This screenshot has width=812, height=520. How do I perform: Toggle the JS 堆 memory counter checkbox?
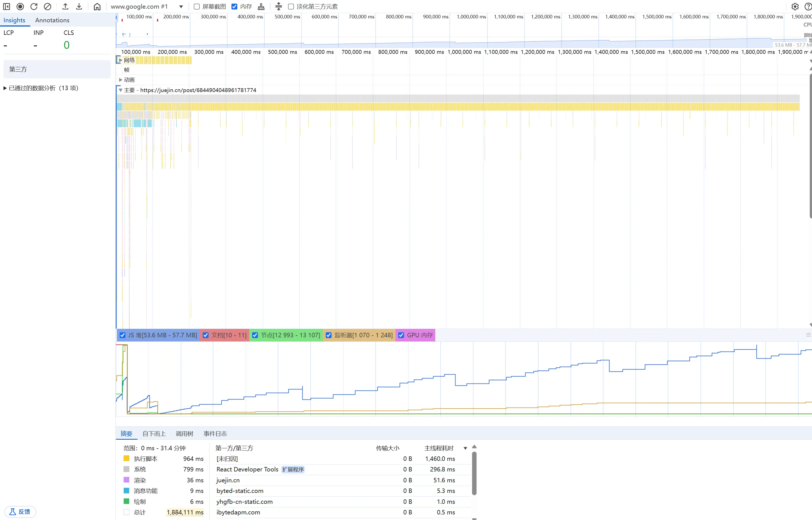pos(123,335)
